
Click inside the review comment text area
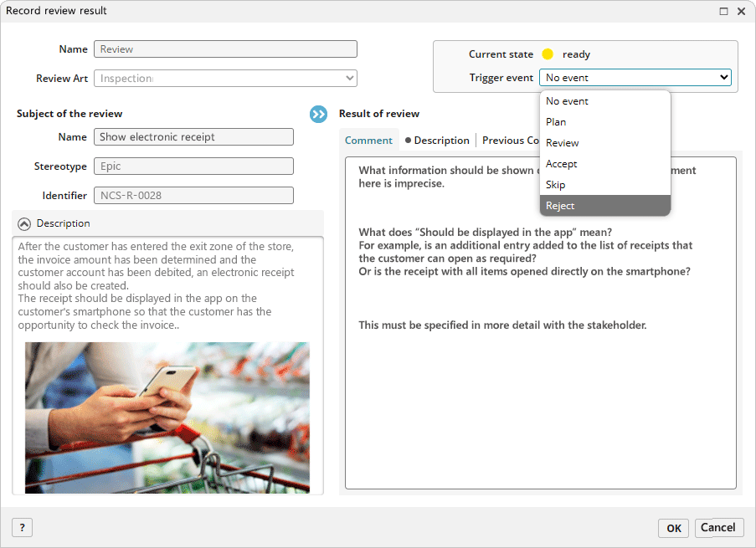pyautogui.click(x=540, y=402)
